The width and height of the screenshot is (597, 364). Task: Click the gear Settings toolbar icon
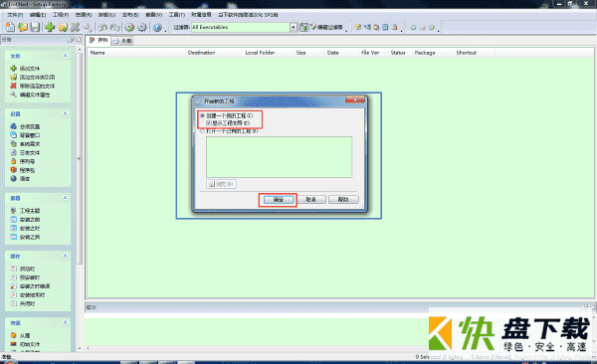tap(142, 27)
